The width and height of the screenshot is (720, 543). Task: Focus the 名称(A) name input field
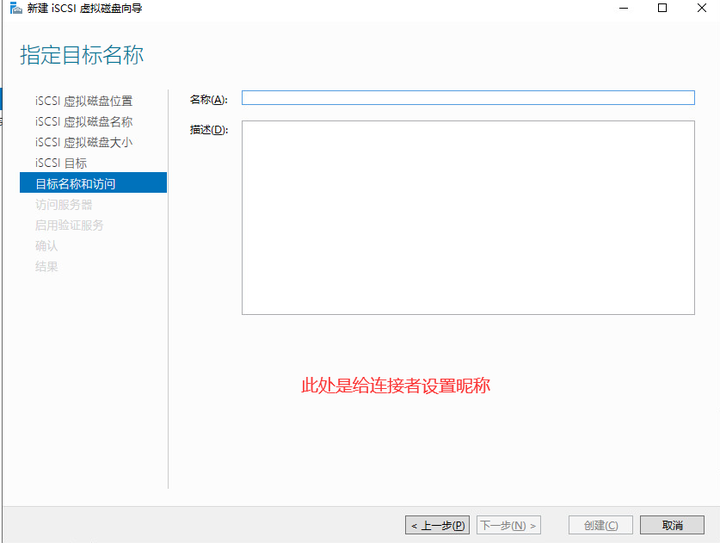468,97
